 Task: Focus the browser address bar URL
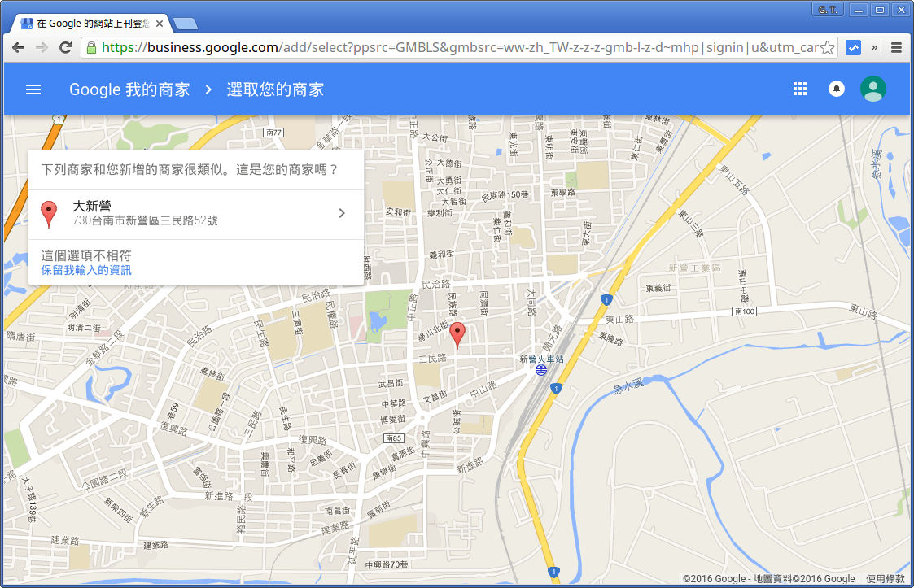[456, 47]
